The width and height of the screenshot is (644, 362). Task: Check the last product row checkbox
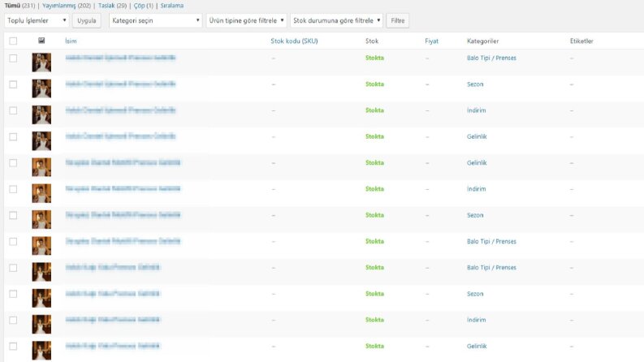[x=13, y=347]
